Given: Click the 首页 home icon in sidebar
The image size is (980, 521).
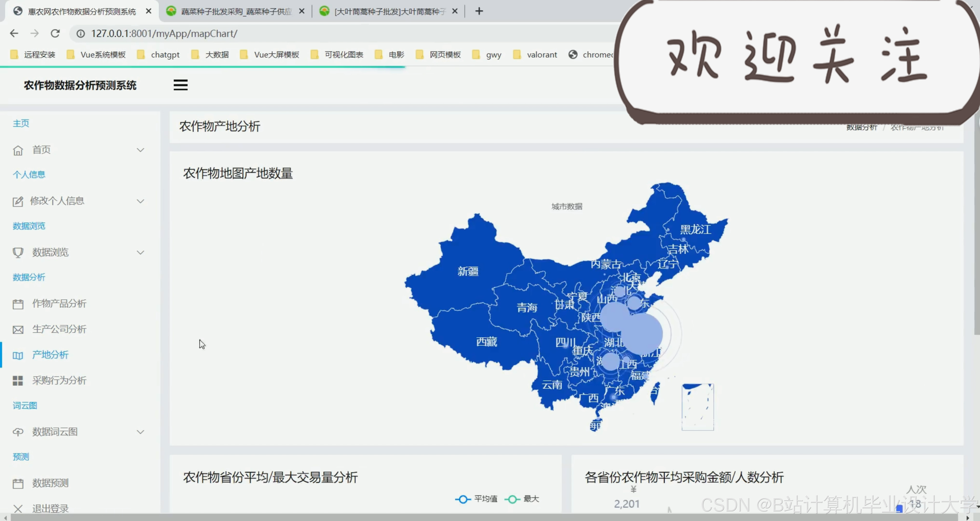Looking at the screenshot, I should tap(18, 150).
